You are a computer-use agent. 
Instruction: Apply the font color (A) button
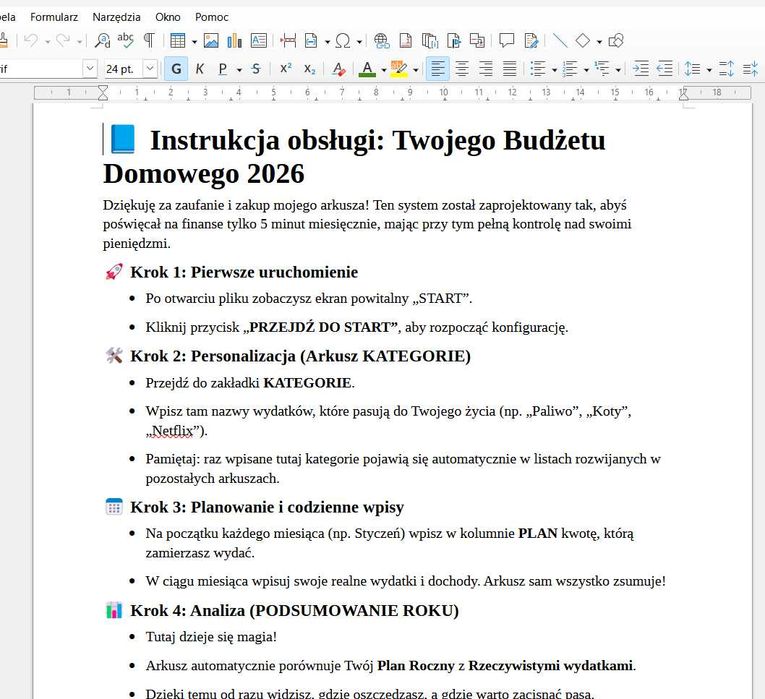pyautogui.click(x=367, y=69)
